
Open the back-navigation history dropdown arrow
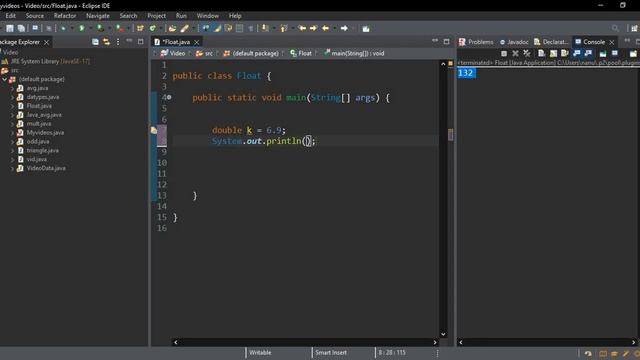tap(334, 28)
